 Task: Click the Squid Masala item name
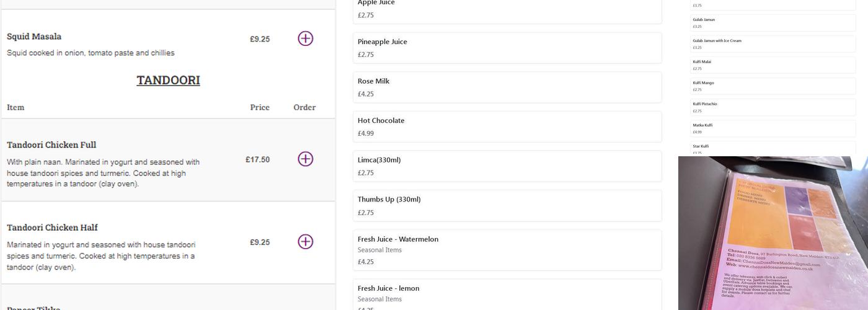tap(34, 37)
